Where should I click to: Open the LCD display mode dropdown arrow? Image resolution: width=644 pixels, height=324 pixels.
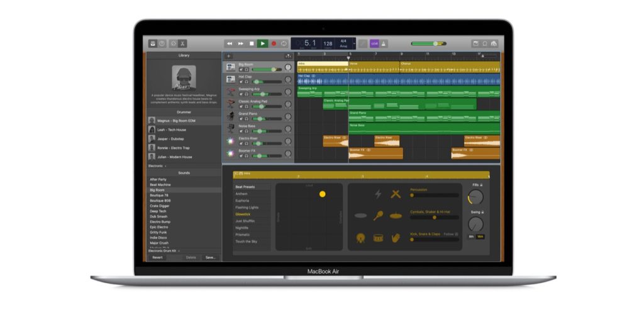pos(353,43)
